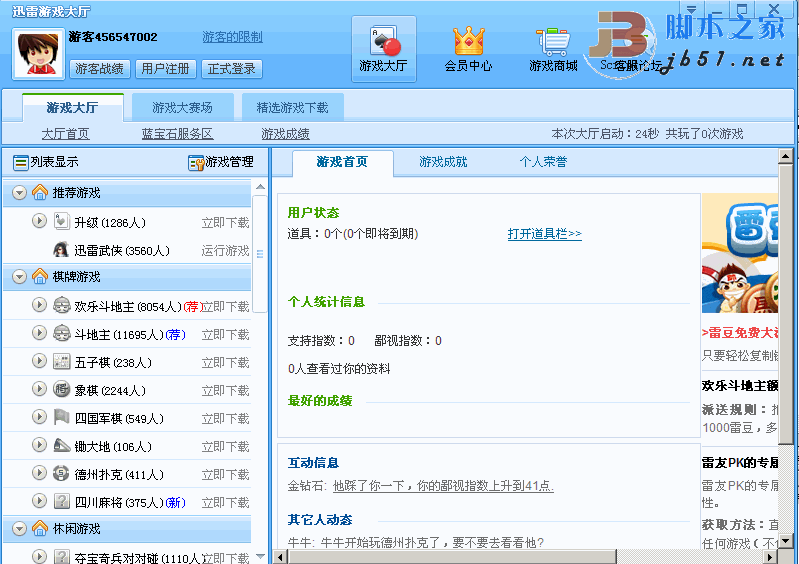Click the horizontal scrollbar right arrow

(x=771, y=557)
